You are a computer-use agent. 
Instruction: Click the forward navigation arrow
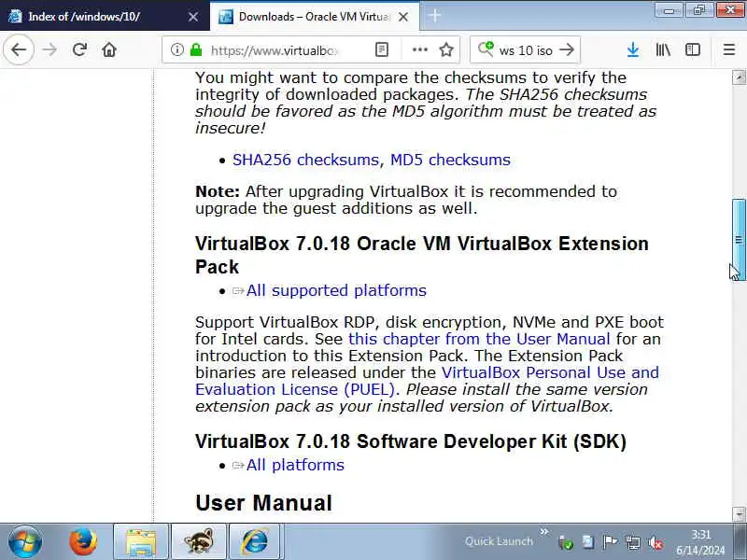[x=49, y=49]
